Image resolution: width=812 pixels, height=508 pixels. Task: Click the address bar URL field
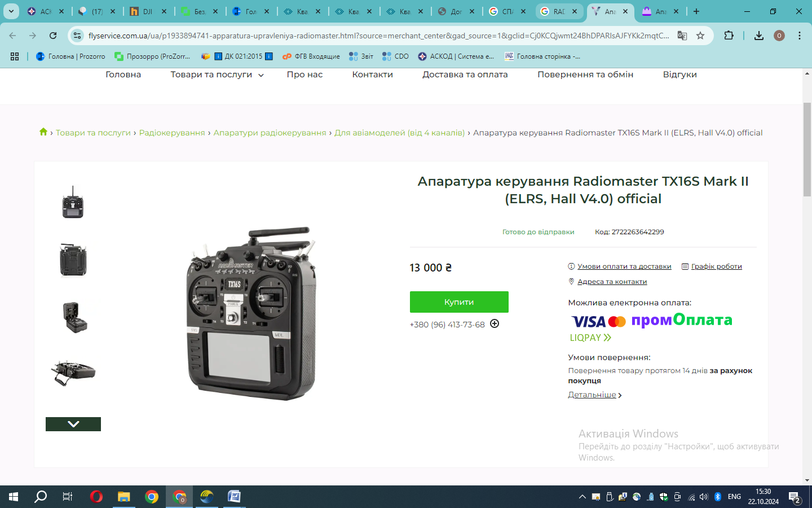tap(378, 36)
